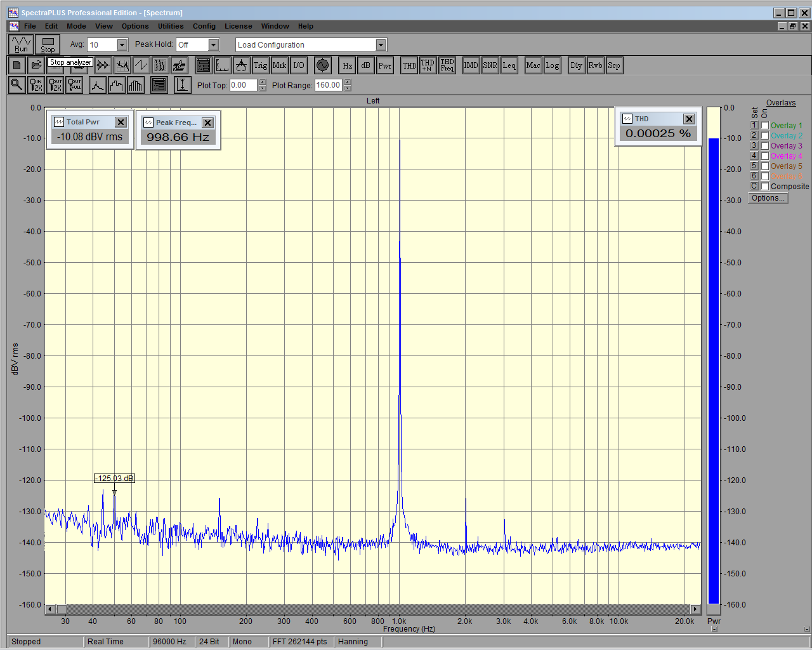
Task: Open the Rvb reverberation utility
Action: [596, 65]
